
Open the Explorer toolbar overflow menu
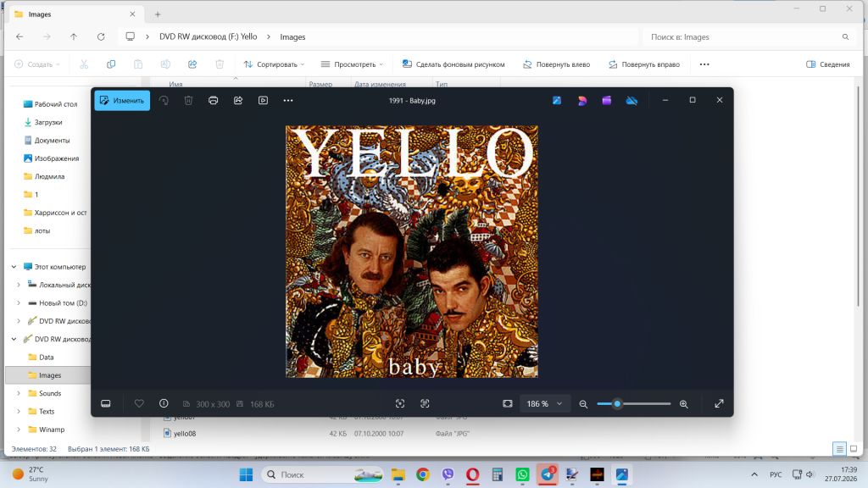point(704,64)
